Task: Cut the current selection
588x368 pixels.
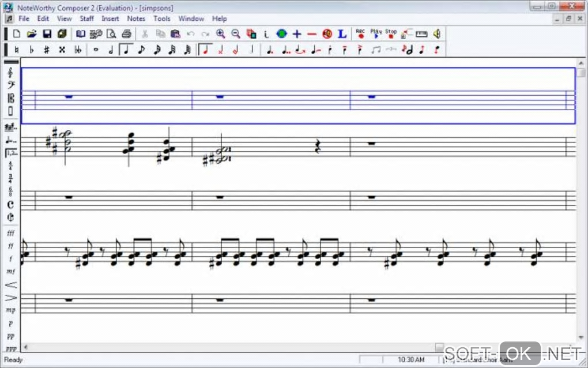Action: pos(145,34)
